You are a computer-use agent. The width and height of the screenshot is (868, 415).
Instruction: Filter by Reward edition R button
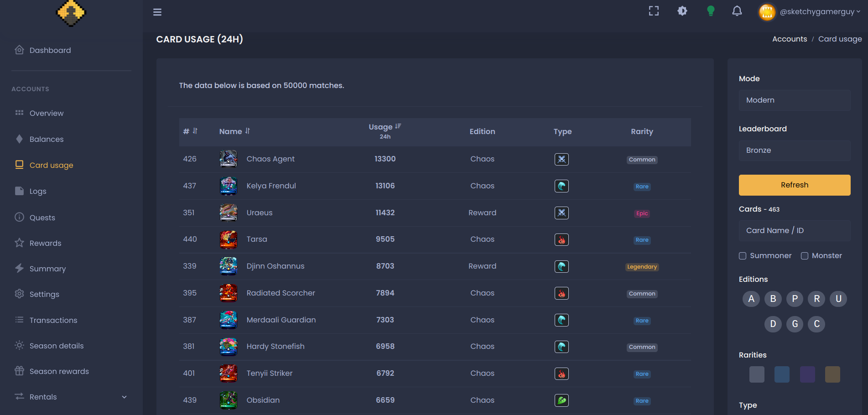coord(817,299)
